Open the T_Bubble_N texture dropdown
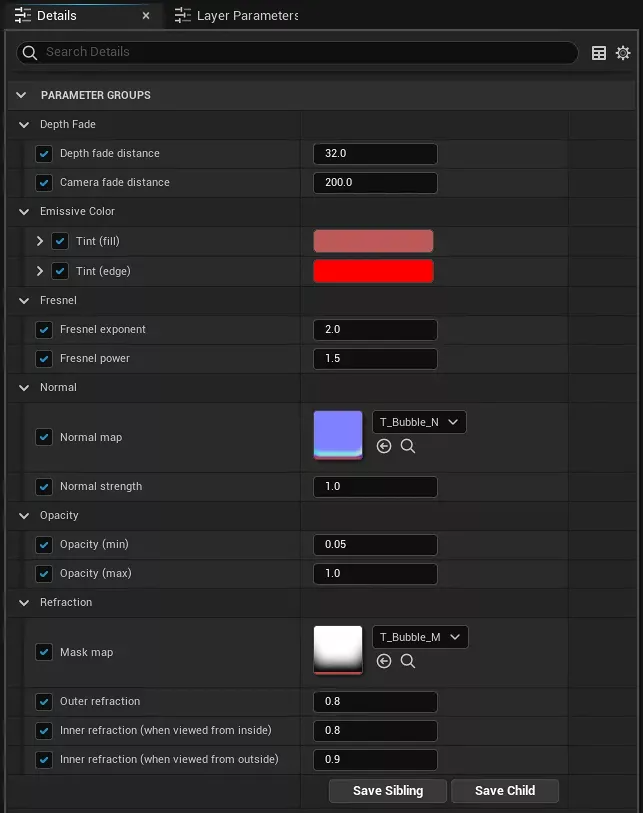The width and height of the screenshot is (643, 813). tap(419, 422)
